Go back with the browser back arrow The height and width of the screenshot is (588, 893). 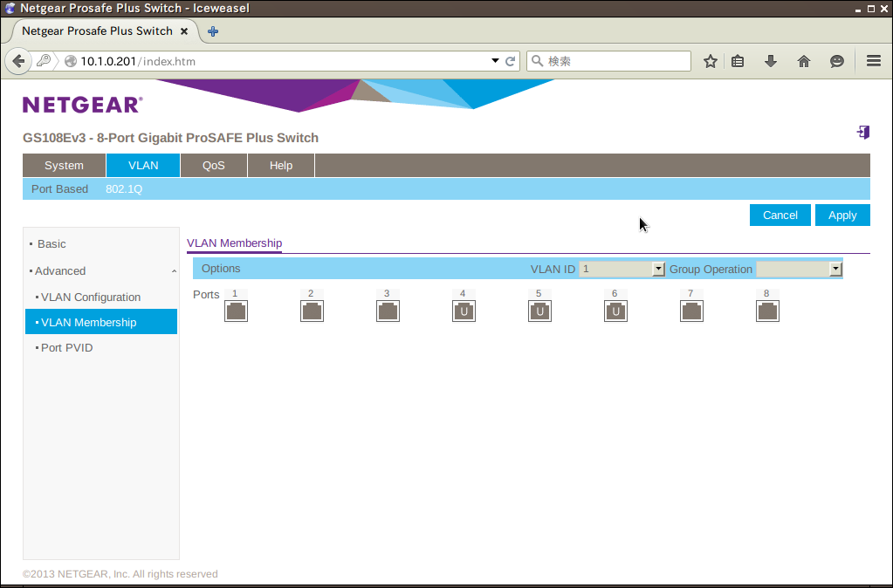pyautogui.click(x=18, y=61)
